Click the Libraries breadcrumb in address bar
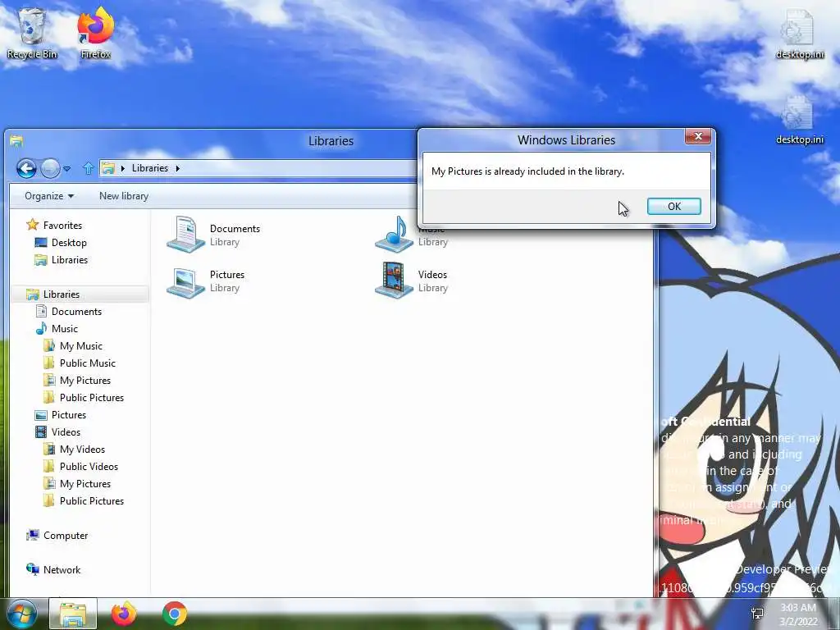 pos(150,168)
